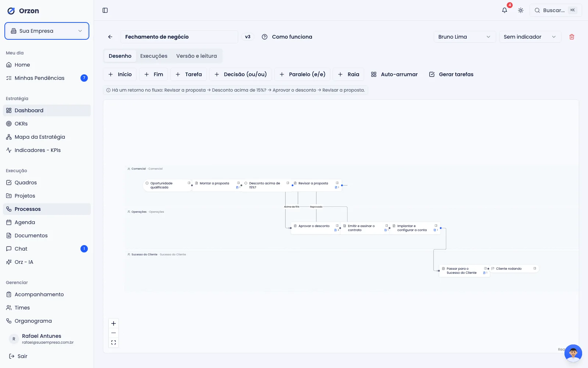Open the Versão e leitura tab
The height and width of the screenshot is (368, 588).
click(x=197, y=56)
